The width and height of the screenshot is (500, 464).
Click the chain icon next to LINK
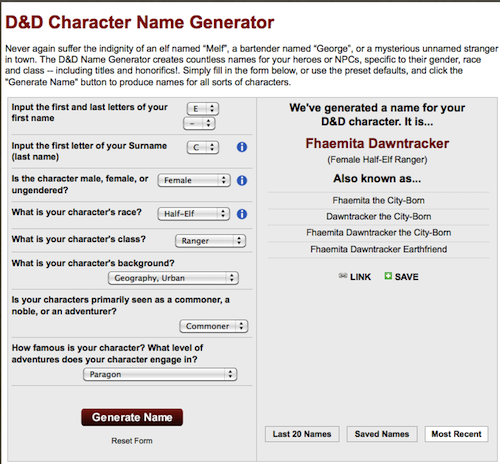[x=343, y=276]
